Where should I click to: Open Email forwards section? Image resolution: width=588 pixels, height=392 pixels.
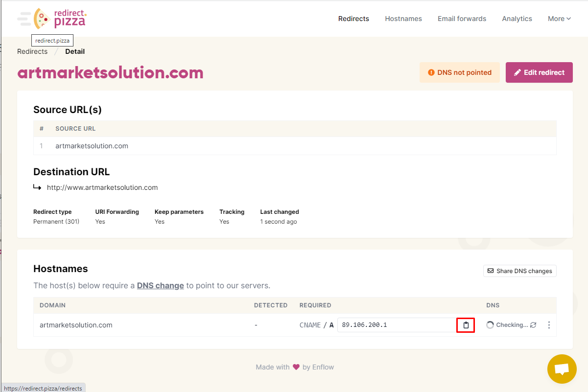coord(462,19)
